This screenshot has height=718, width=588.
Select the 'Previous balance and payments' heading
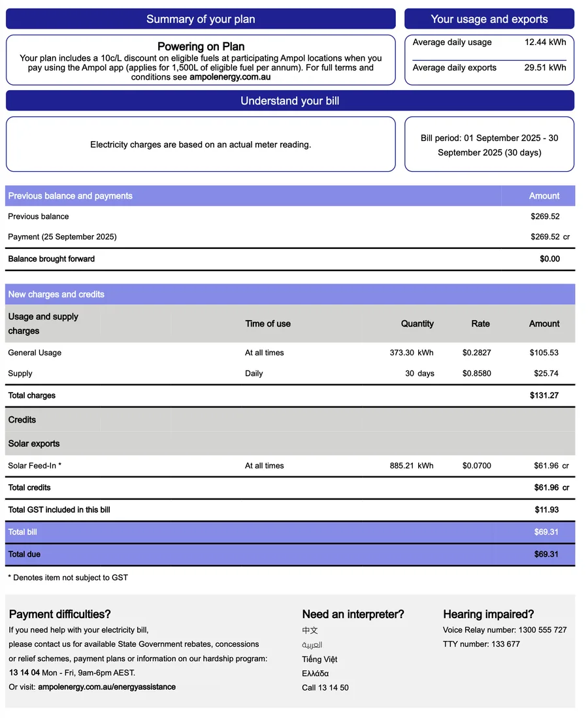tap(70, 195)
